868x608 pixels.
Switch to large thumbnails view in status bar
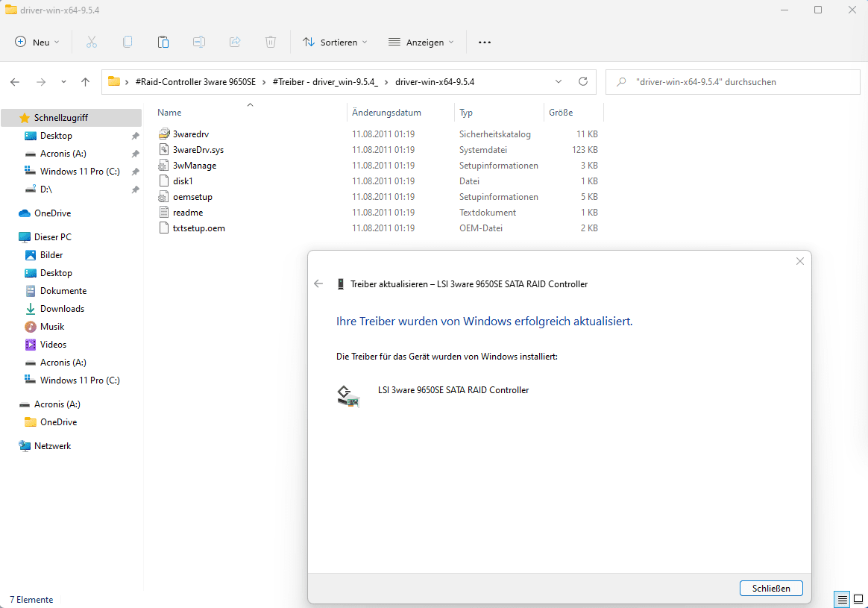click(x=858, y=599)
